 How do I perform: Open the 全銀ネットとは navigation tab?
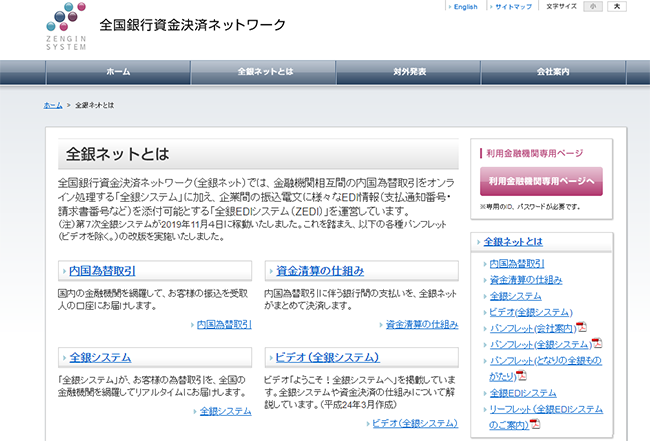263,72
